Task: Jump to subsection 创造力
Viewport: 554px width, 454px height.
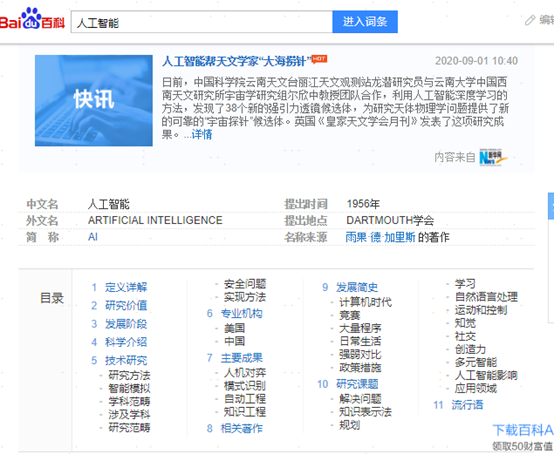Action: tap(471, 349)
